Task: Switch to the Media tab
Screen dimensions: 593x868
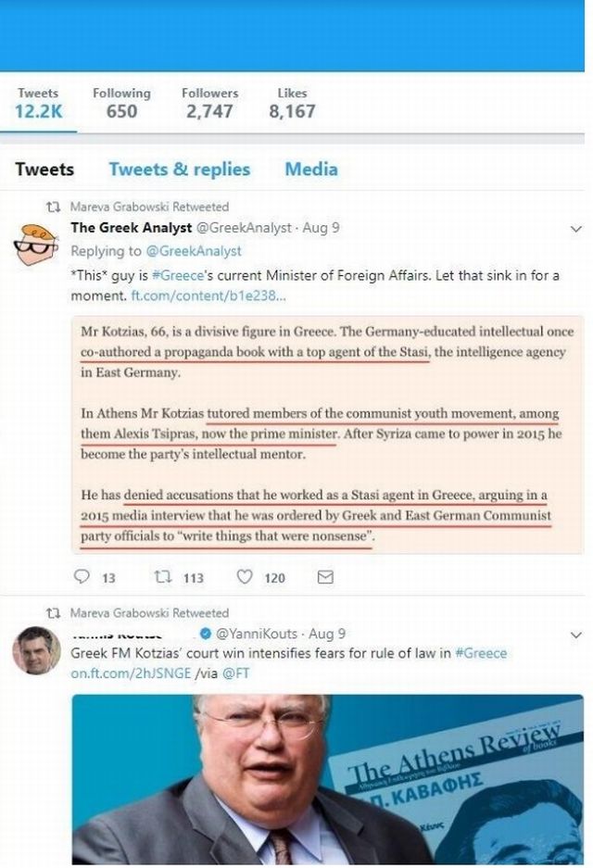Action: point(311,169)
